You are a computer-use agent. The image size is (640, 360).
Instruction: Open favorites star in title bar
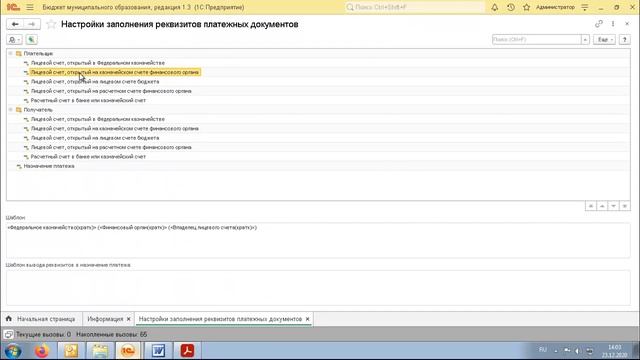(527, 7)
